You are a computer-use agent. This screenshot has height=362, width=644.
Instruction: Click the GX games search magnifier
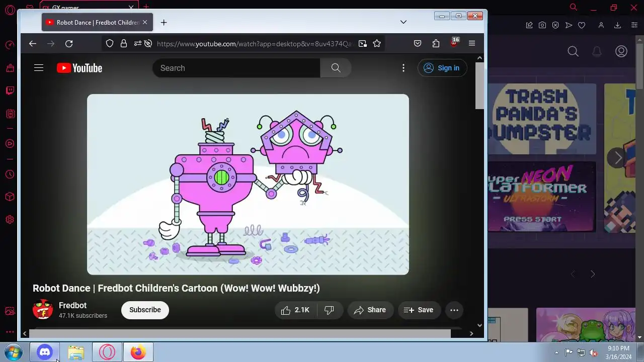573,51
